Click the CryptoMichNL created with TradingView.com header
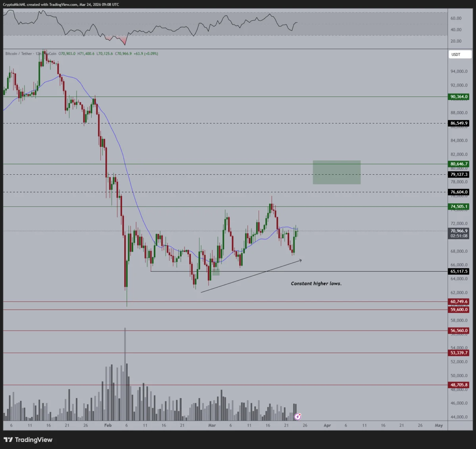The width and height of the screenshot is (476, 449). coord(61,4)
